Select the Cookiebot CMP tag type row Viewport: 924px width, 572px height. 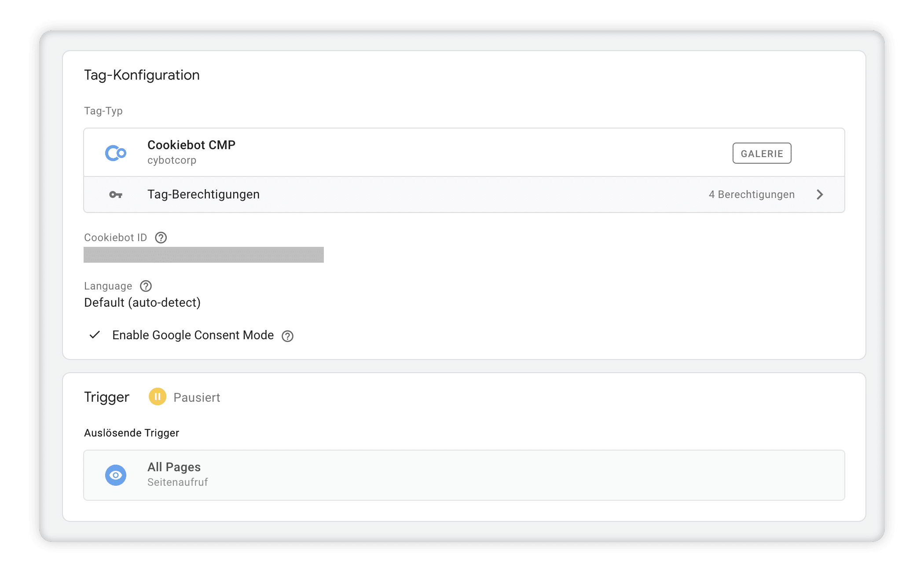coord(464,152)
